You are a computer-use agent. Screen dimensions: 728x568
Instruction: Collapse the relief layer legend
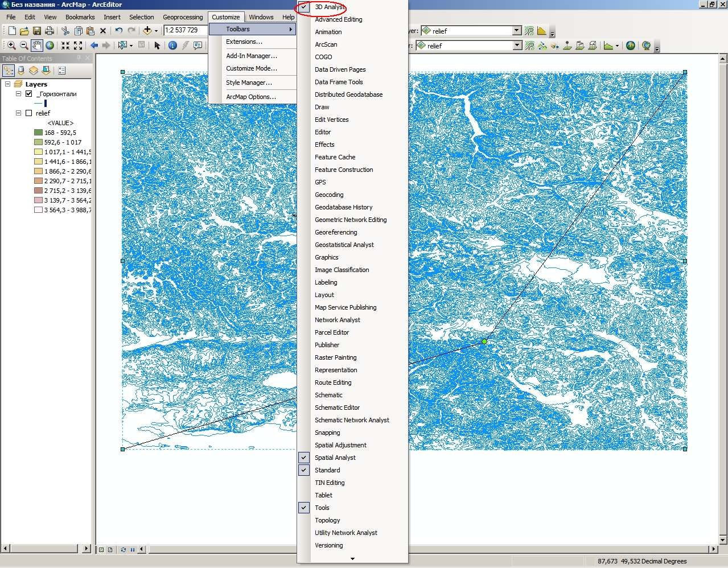[x=18, y=113]
